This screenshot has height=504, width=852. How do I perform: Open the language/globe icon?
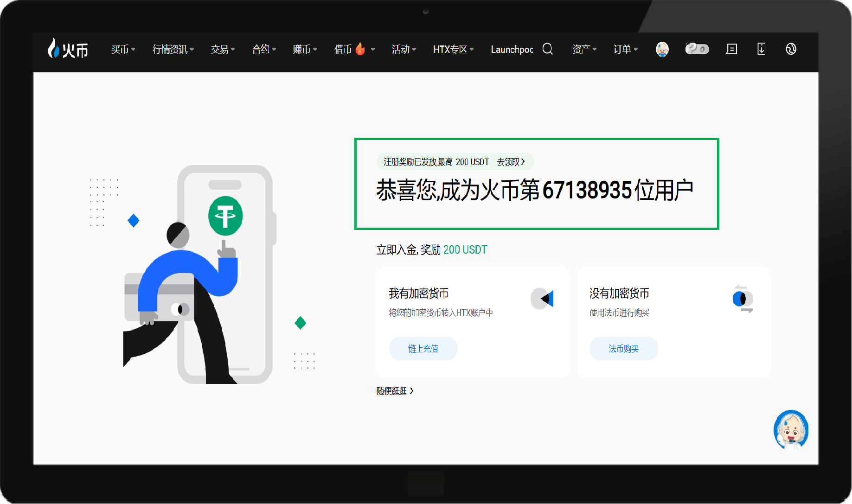pos(791,49)
